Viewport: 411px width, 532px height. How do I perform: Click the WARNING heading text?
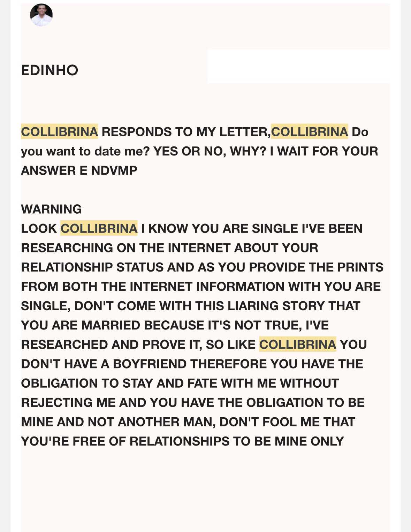tap(51, 209)
